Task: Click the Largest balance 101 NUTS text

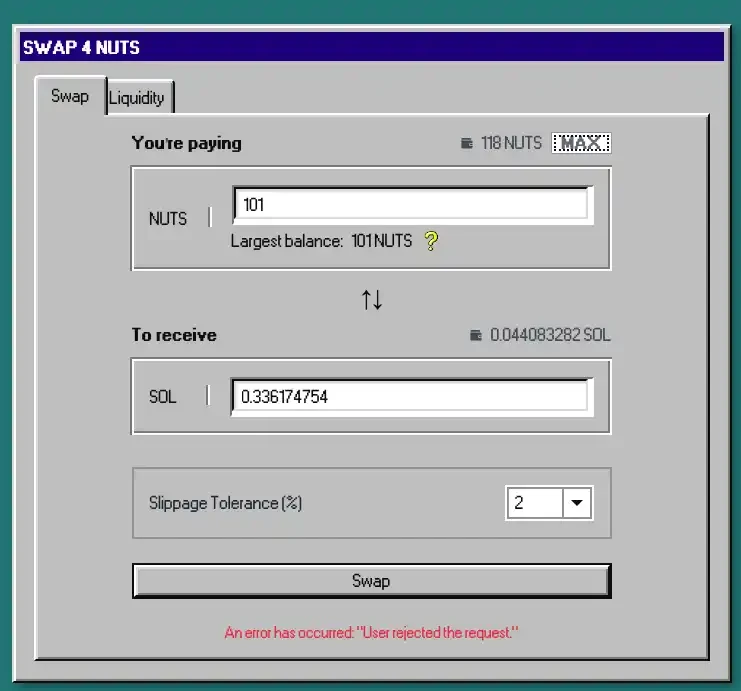Action: tap(321, 241)
